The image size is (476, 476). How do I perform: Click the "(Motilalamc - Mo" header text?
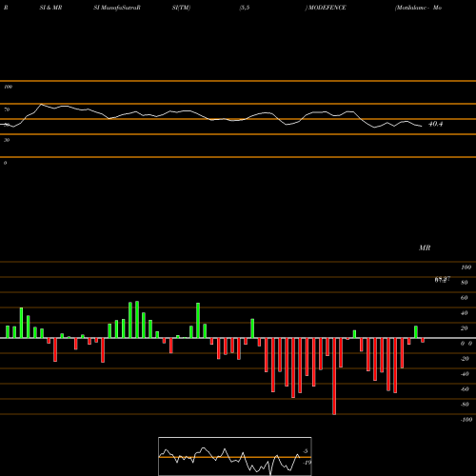[418, 8]
